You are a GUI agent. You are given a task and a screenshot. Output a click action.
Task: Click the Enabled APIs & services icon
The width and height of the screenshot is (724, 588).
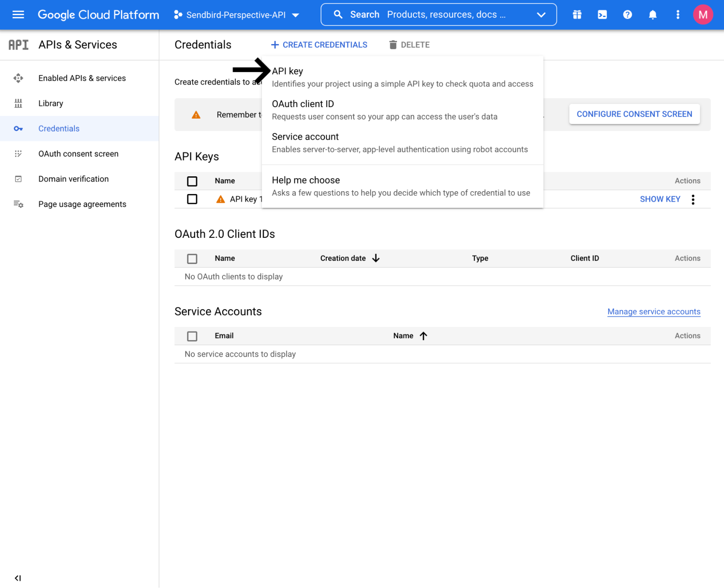coord(18,78)
